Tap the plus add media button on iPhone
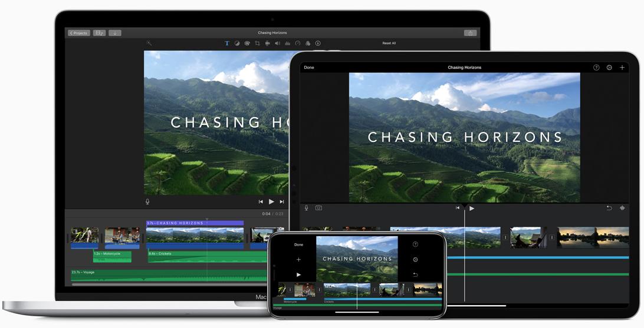644x328 pixels. [x=298, y=260]
